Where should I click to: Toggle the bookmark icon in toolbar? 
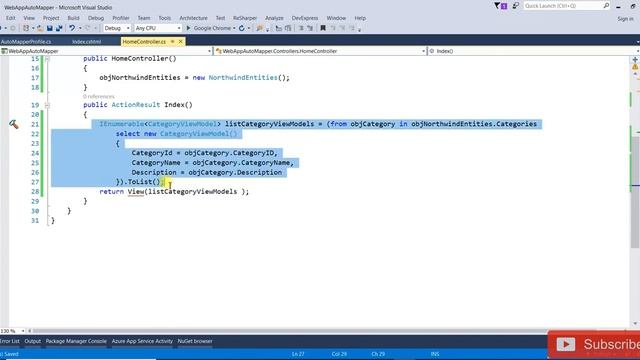click(x=323, y=28)
